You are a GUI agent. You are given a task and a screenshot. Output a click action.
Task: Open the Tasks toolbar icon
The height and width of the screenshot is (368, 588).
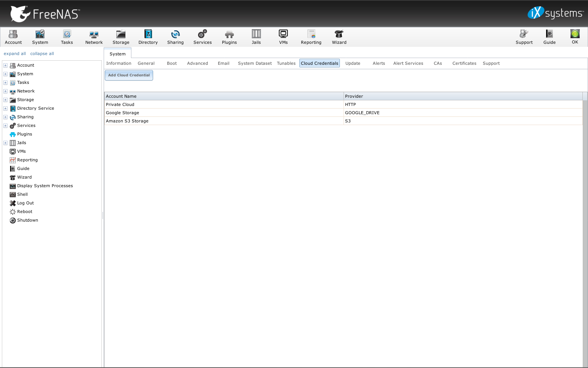click(67, 37)
